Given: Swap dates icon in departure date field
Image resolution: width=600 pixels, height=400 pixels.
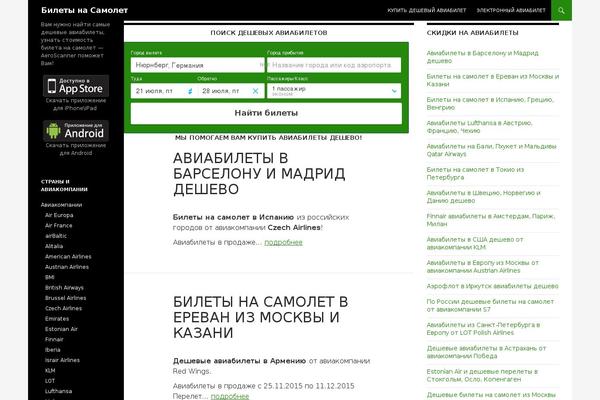Looking at the screenshot, I should (190, 91).
